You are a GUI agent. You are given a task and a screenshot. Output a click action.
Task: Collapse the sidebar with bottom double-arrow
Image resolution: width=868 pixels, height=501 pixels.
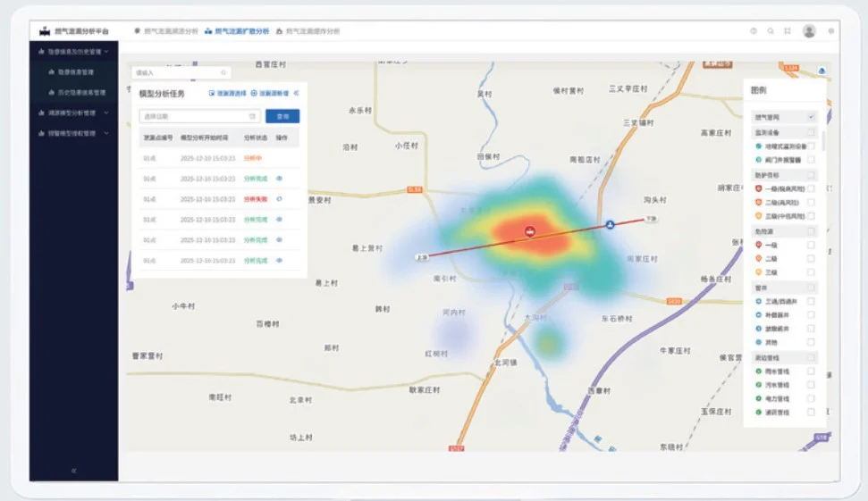[x=73, y=471]
